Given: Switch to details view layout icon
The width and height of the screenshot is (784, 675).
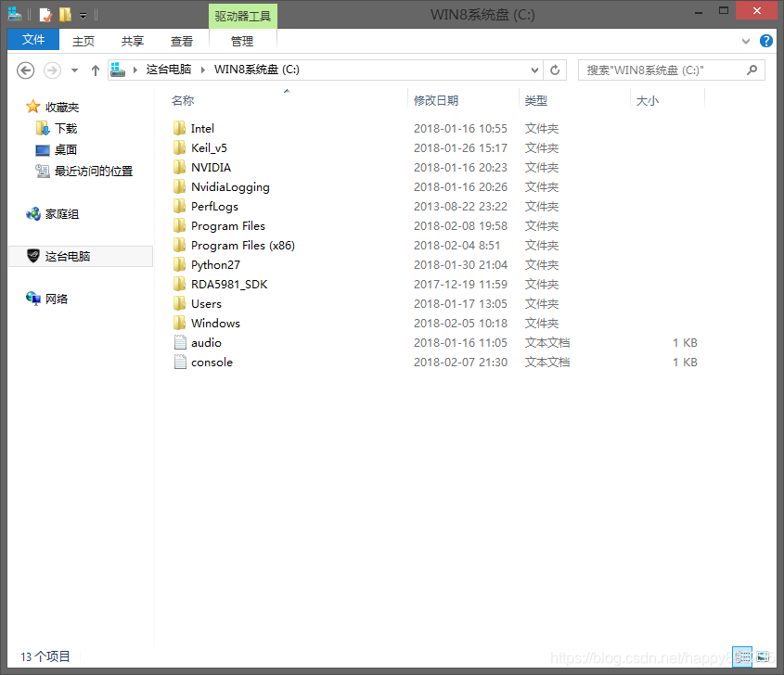Looking at the screenshot, I should (x=742, y=656).
